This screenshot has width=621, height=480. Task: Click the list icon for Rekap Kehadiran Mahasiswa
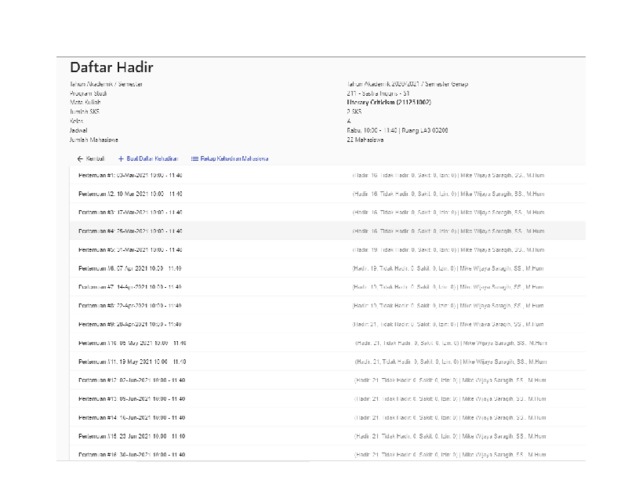pyautogui.click(x=195, y=159)
